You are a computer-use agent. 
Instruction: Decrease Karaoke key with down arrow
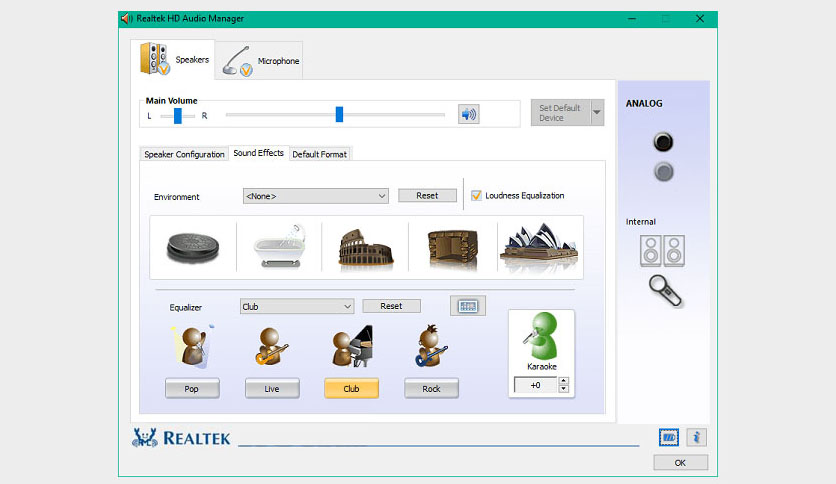pyautogui.click(x=564, y=389)
